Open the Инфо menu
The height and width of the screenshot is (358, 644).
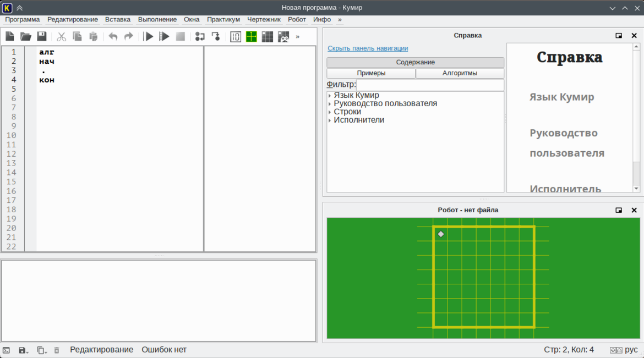[x=322, y=19]
